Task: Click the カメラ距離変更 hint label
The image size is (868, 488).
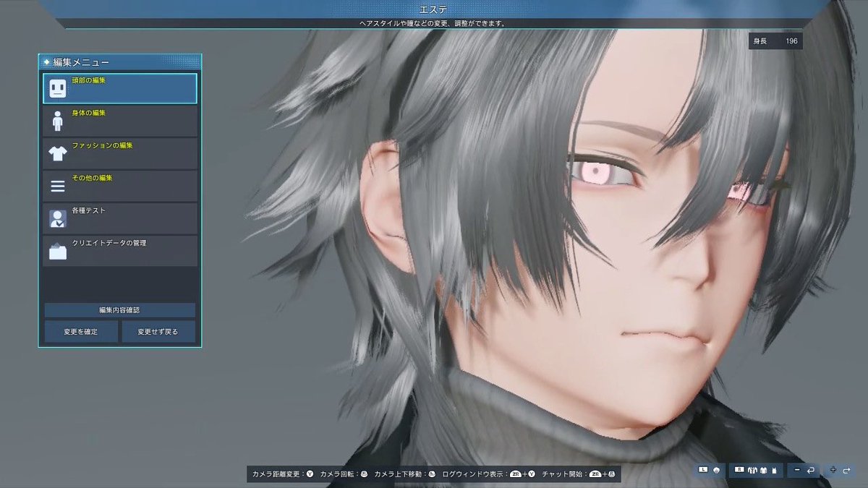Action: (276, 474)
